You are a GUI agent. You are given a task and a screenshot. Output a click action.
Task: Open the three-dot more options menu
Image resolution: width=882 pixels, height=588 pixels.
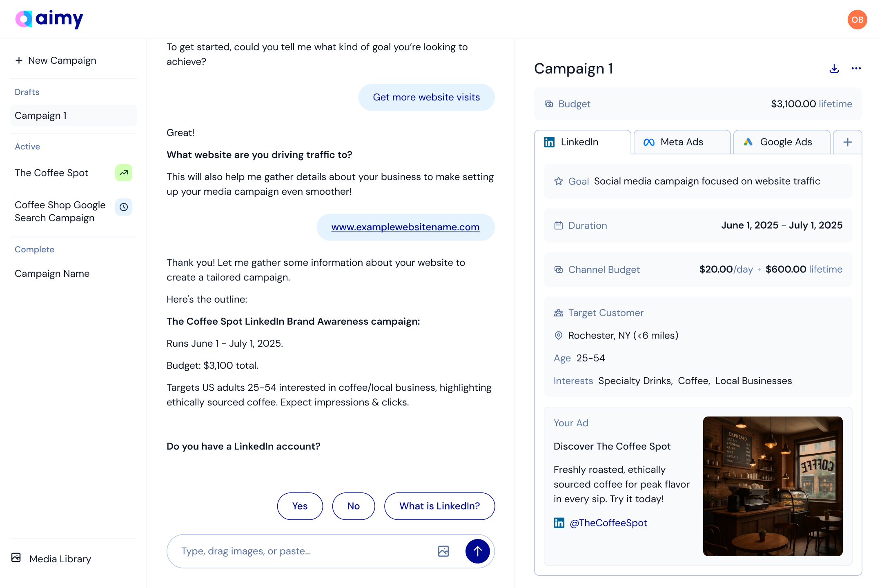856,69
